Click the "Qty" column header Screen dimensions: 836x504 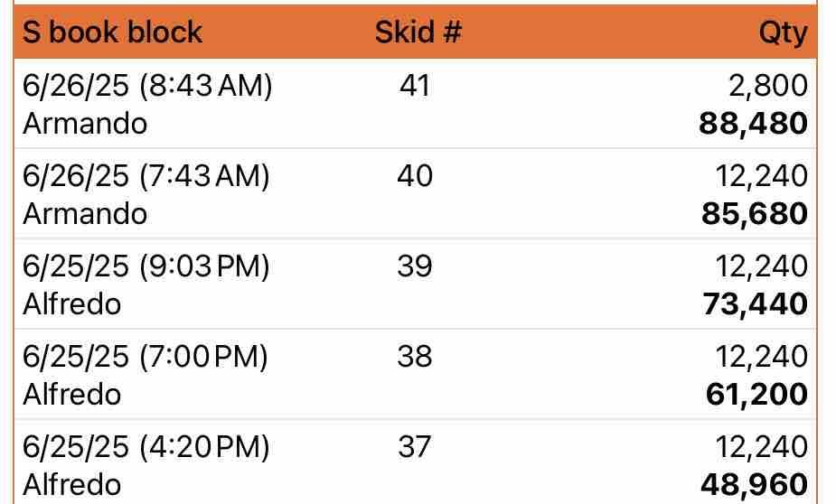(x=783, y=33)
